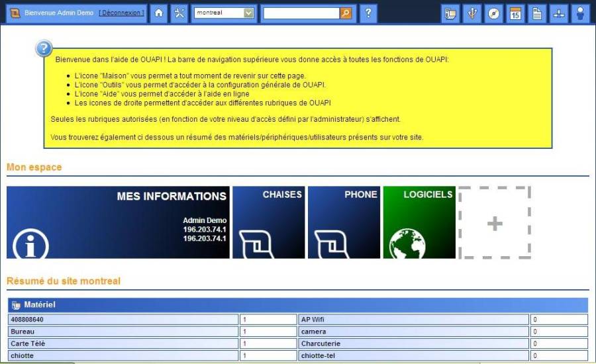The width and height of the screenshot is (596, 364).
Task: Click the Déconnexion logout link
Action: point(122,13)
